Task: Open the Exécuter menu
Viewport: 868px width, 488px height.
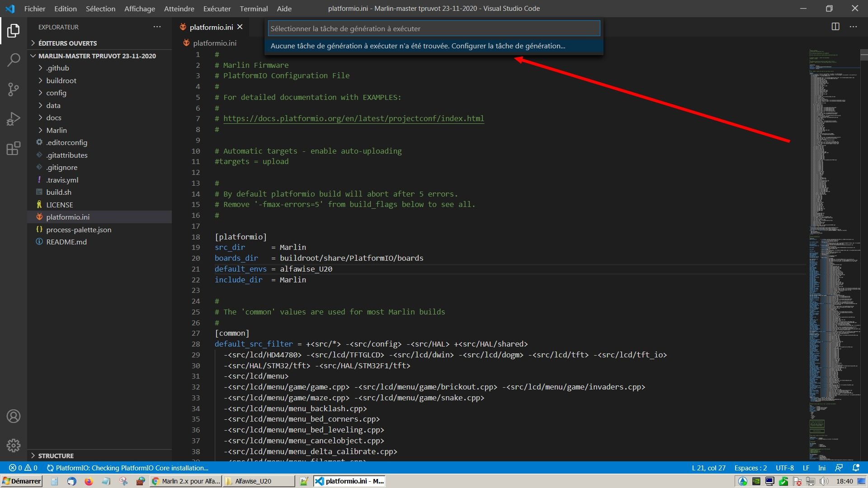Action: 217,9
